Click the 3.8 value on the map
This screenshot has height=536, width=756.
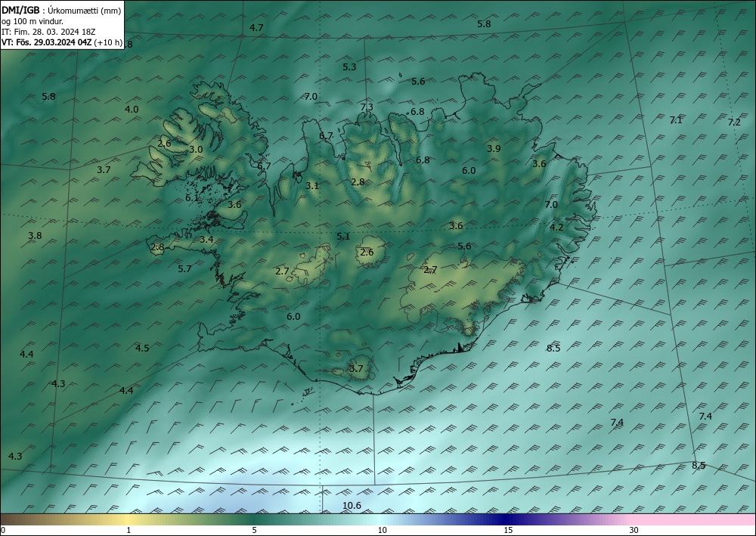35,236
